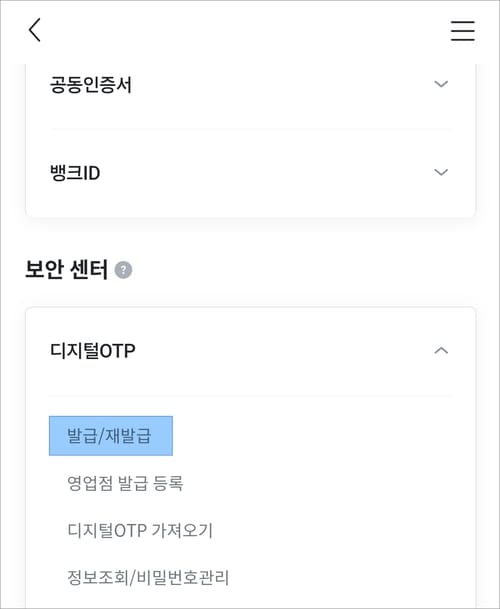Tap white card space below 뱅크ID row
This screenshot has width=500, height=609.
[x=250, y=202]
